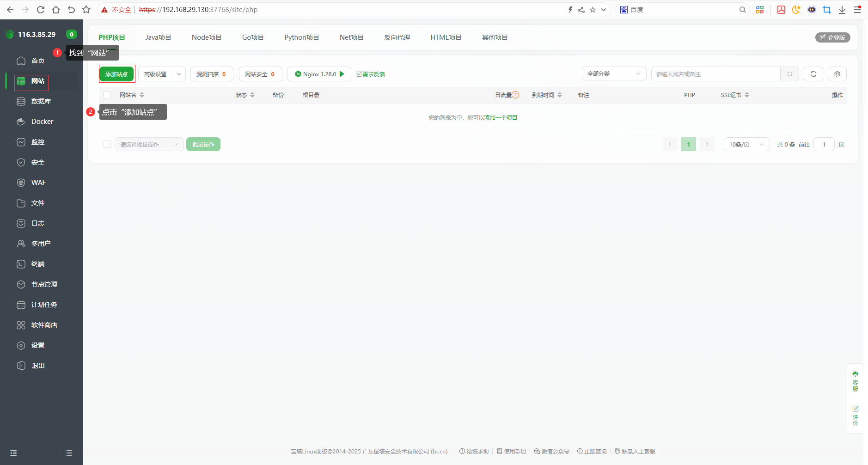
Task: Click pagination page 1 button
Action: coord(688,144)
